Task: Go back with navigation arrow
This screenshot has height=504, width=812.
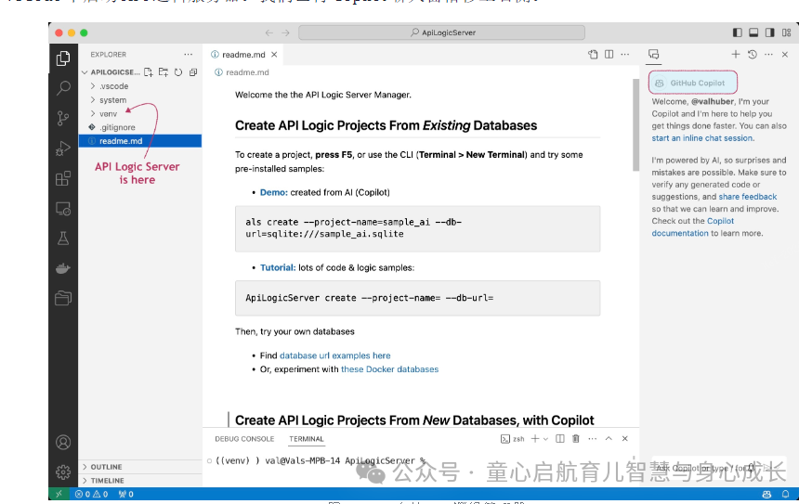Action: click(x=268, y=32)
